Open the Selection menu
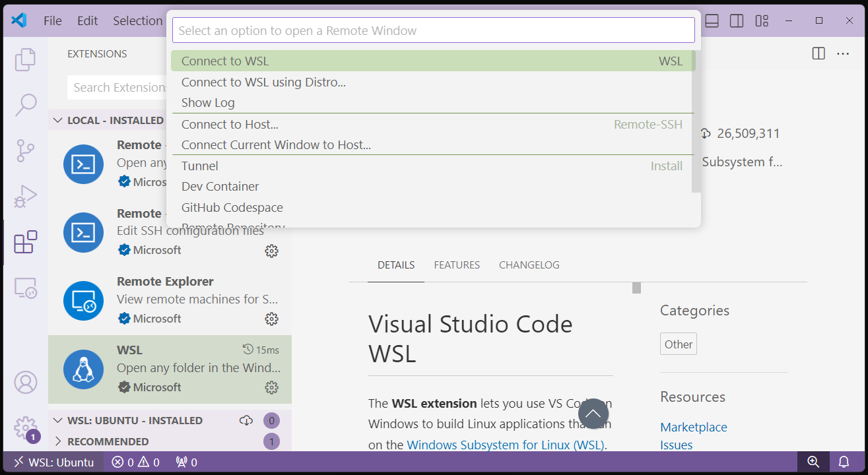Viewport: 868px width, 475px height. tap(137, 20)
